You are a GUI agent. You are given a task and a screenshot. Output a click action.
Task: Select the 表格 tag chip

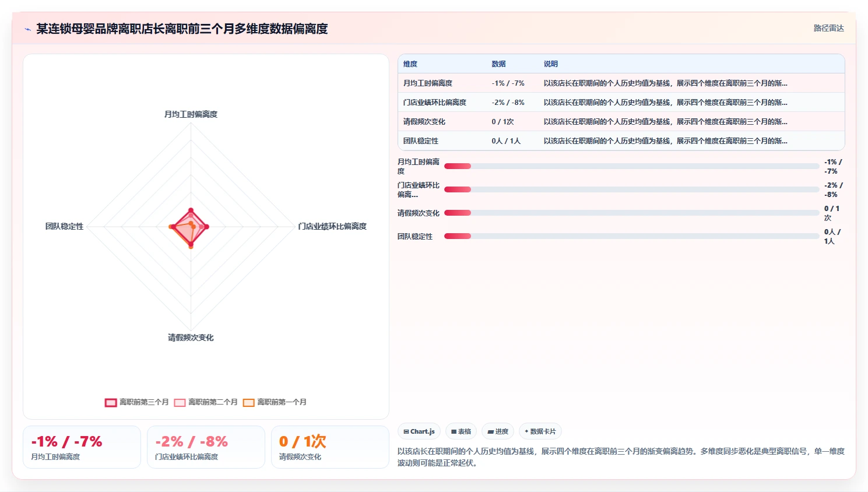point(461,431)
